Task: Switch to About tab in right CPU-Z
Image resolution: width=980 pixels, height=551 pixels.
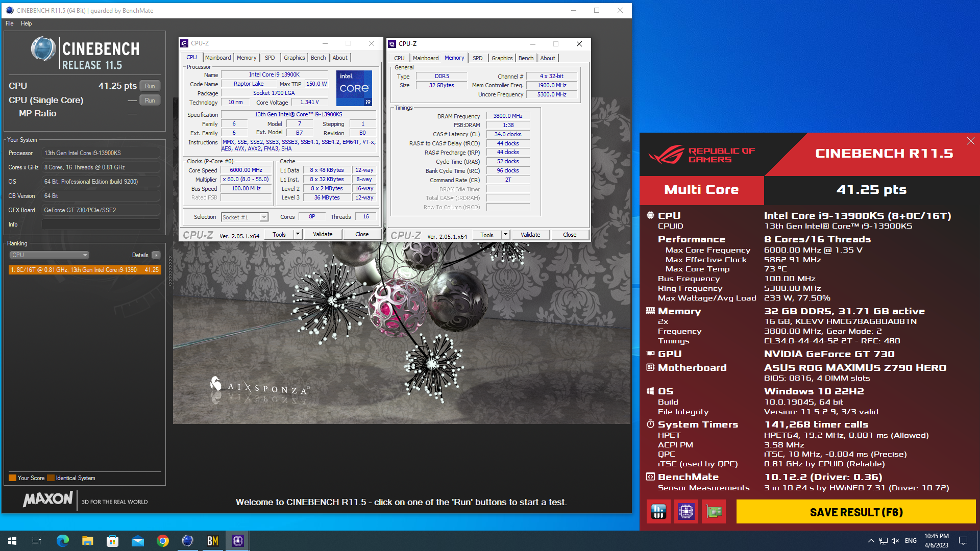Action: click(x=548, y=58)
